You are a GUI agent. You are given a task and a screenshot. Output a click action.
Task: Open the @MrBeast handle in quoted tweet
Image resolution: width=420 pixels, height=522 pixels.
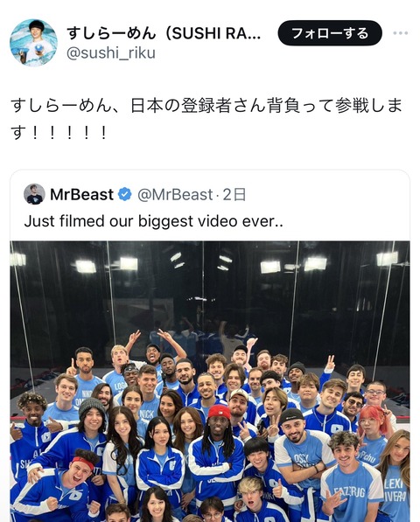point(175,194)
